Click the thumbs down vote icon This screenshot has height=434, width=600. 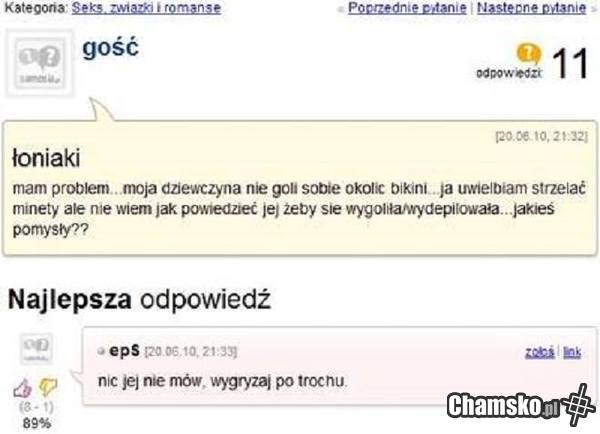pyautogui.click(x=48, y=387)
